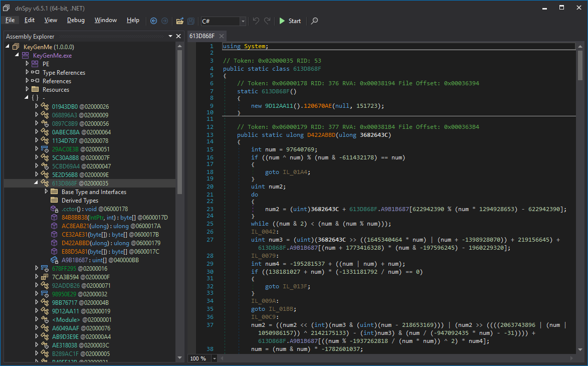
Task: Open the C# language dropdown
Action: coord(243,21)
